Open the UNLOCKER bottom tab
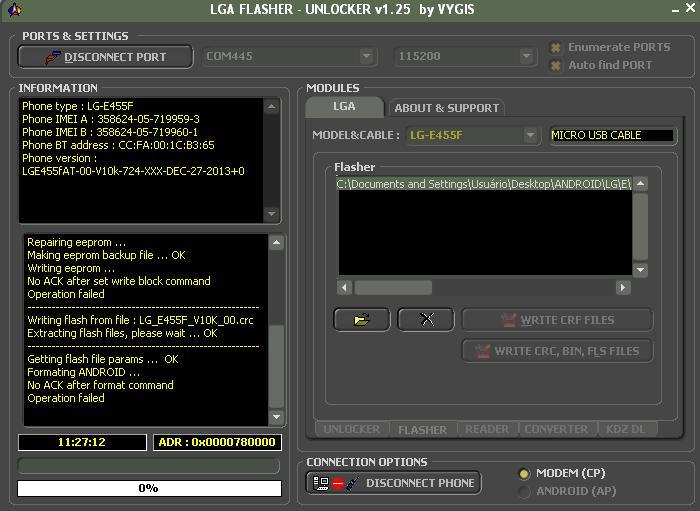Image resolution: width=700 pixels, height=511 pixels. click(352, 429)
